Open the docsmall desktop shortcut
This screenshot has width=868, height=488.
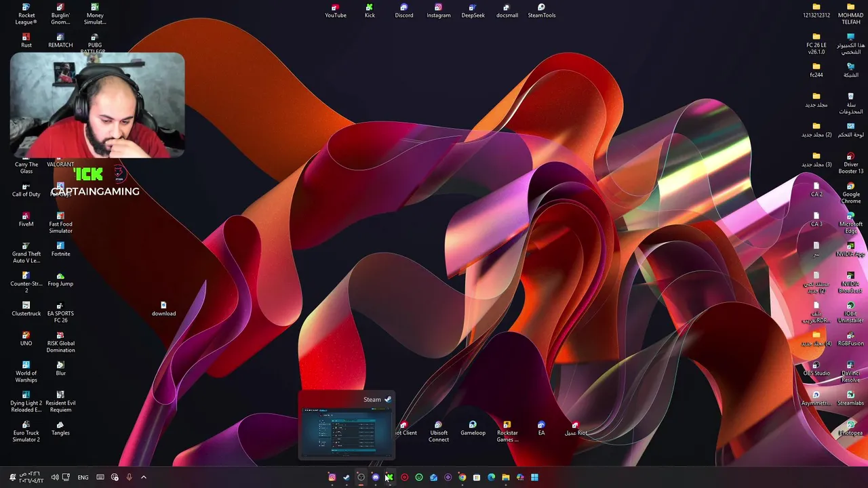[507, 10]
